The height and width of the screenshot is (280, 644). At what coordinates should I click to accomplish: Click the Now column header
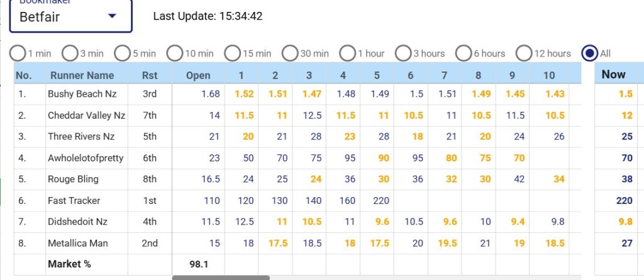point(613,74)
